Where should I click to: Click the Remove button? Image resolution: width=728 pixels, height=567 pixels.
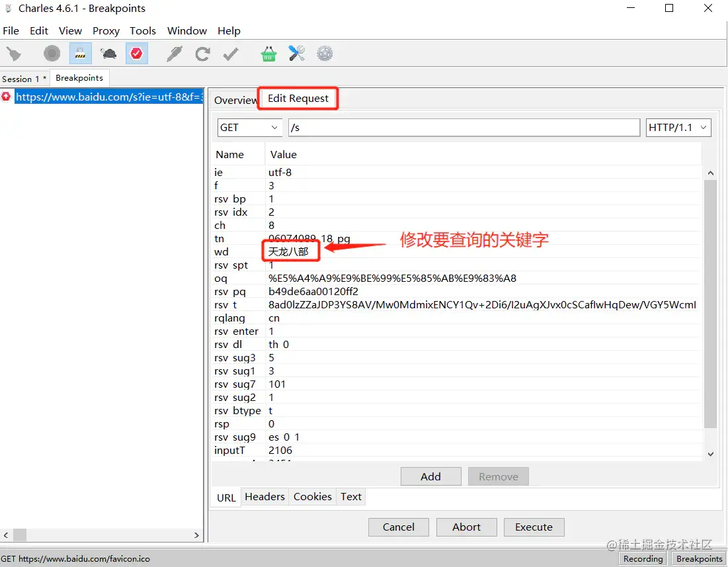click(x=498, y=476)
